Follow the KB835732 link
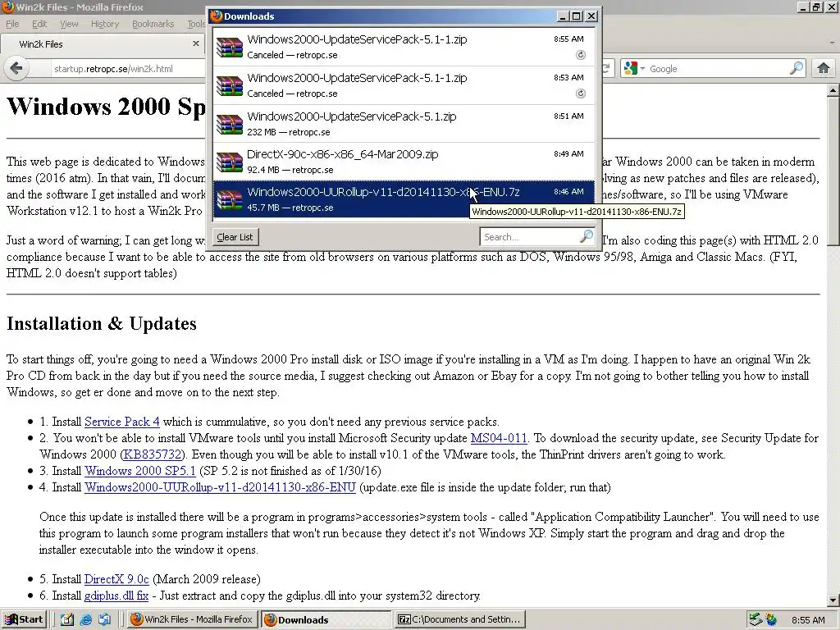Image resolution: width=840 pixels, height=630 pixels. click(153, 454)
